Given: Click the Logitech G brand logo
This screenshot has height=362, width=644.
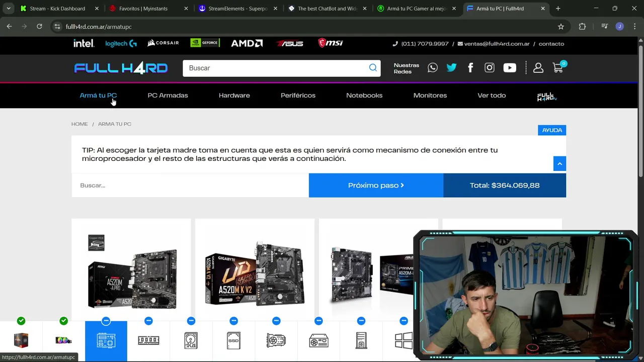Looking at the screenshot, I should pyautogui.click(x=121, y=44).
